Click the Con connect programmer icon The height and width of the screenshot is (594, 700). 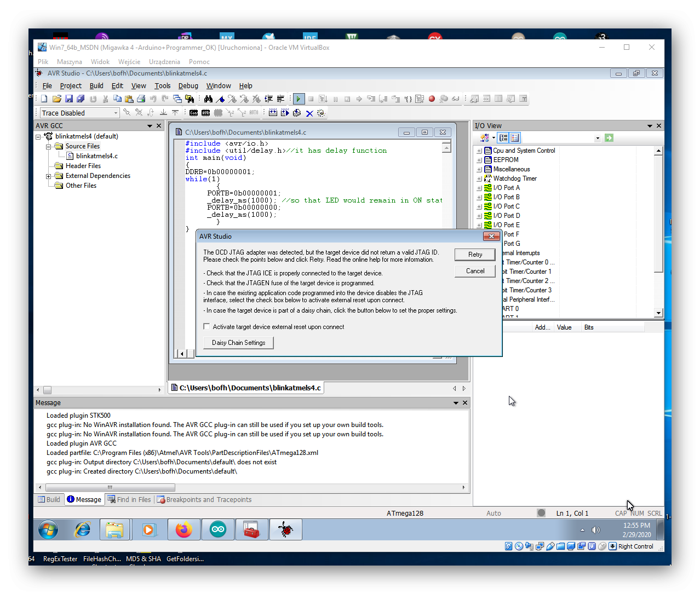[x=194, y=113]
